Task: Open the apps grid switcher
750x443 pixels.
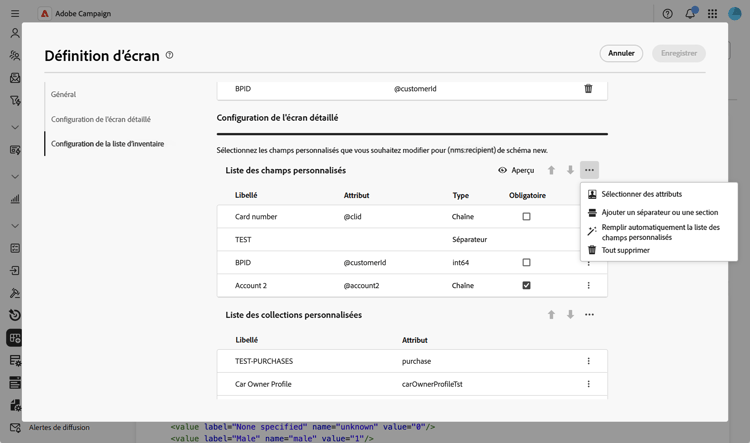Action: point(712,14)
